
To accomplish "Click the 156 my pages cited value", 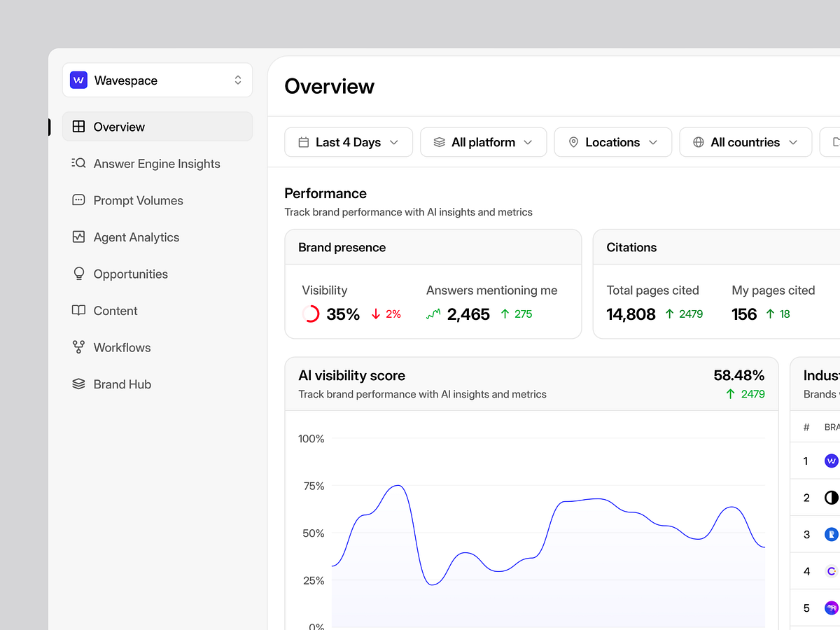I will [745, 314].
